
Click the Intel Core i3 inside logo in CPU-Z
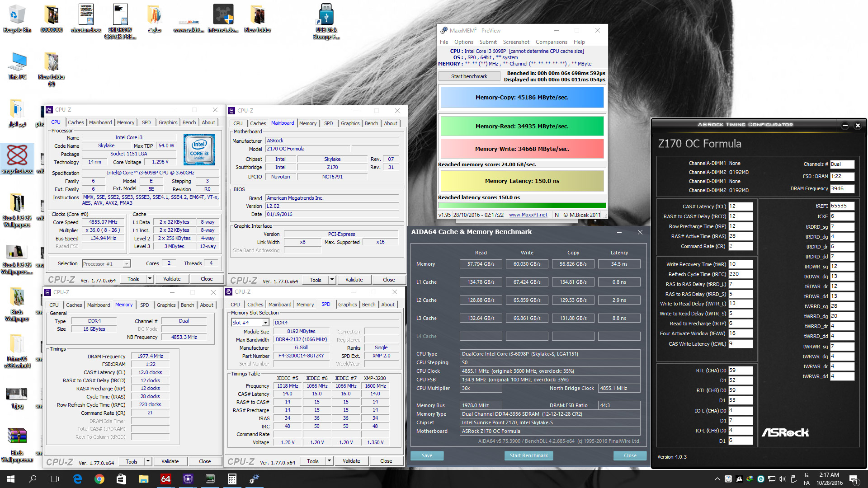click(x=199, y=150)
